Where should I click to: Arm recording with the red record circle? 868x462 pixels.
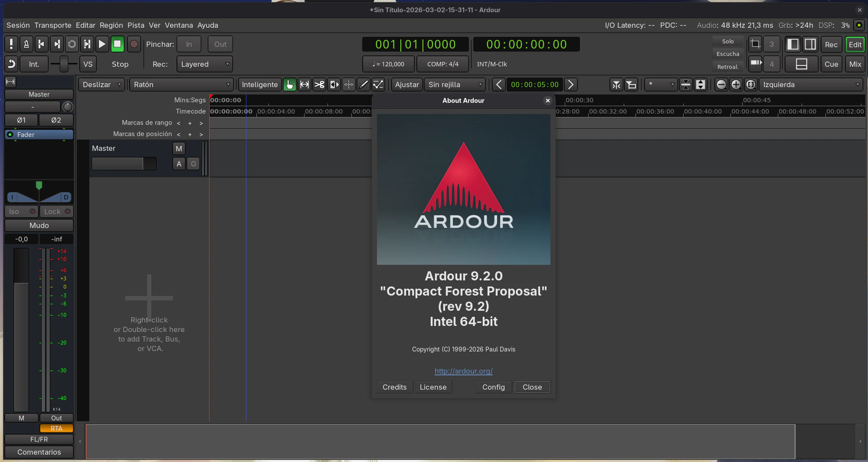tap(134, 44)
